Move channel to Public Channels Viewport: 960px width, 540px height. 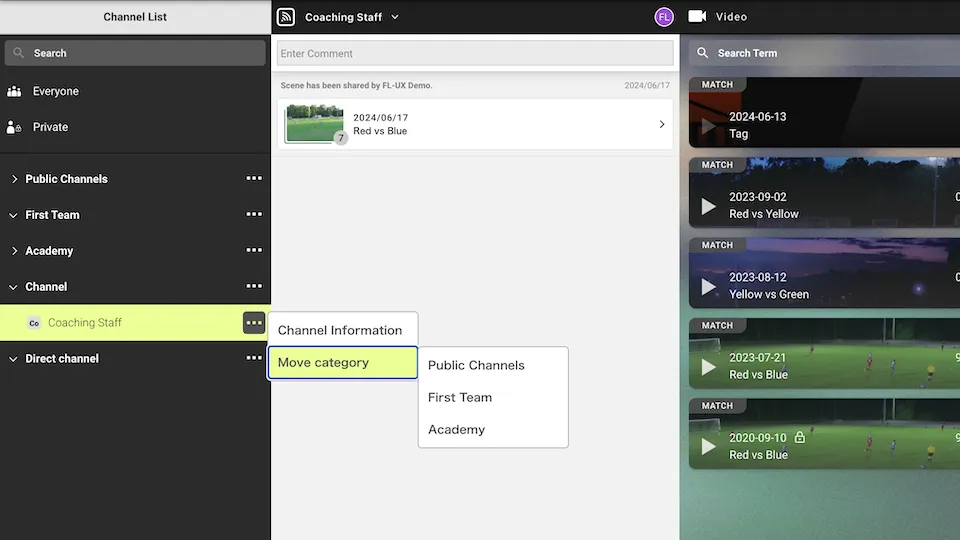point(493,366)
